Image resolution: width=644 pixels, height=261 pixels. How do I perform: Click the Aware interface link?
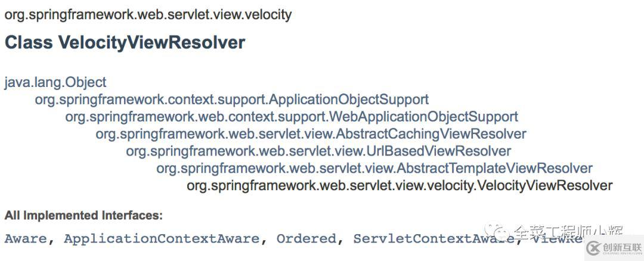(x=26, y=239)
